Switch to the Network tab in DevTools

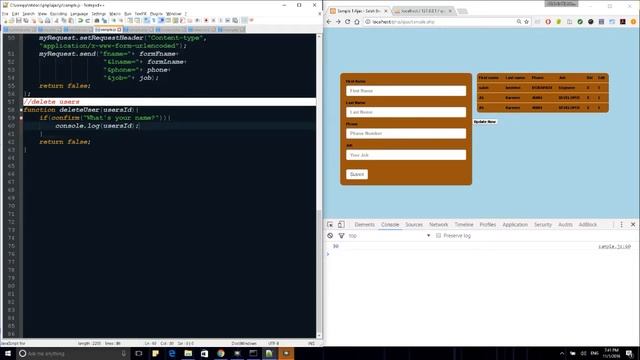coord(439,224)
